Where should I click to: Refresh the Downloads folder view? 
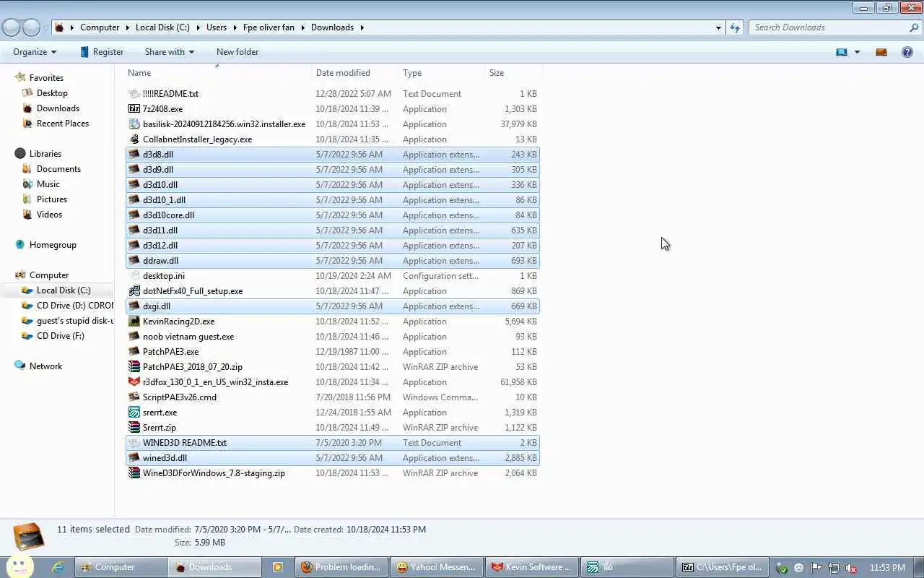[735, 27]
